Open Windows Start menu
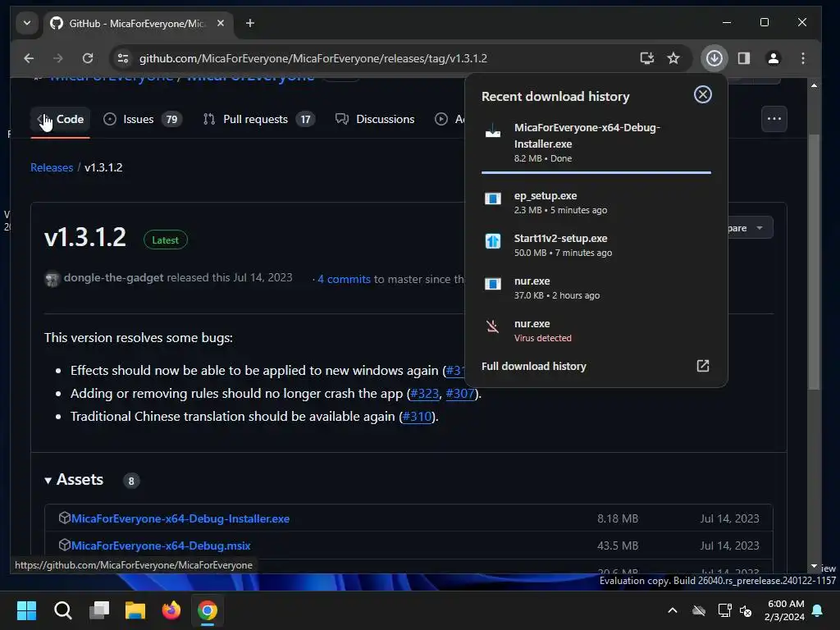The image size is (840, 630). pos(26,610)
